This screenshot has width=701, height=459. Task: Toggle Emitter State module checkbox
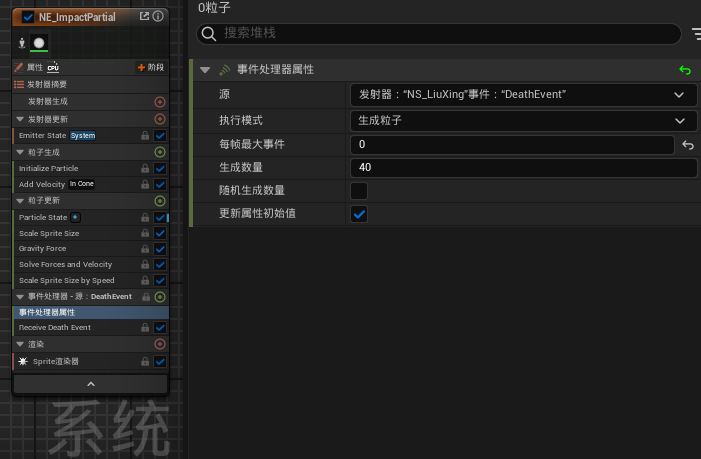(x=160, y=135)
